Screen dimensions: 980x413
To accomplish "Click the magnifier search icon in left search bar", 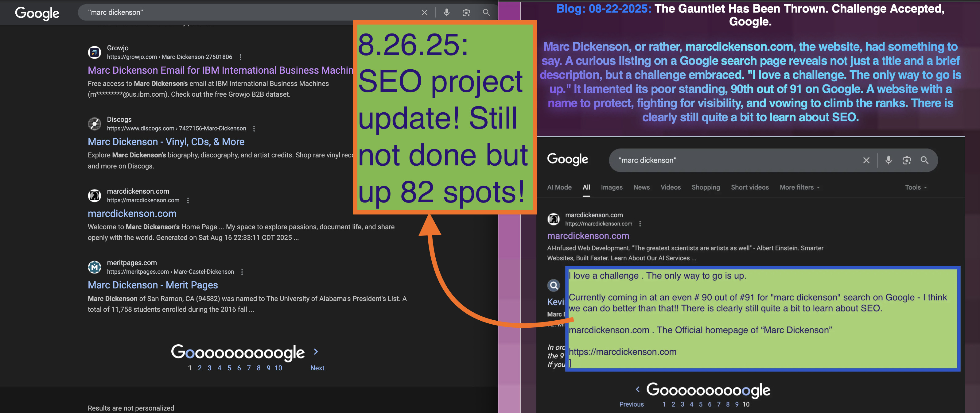I will pos(486,13).
